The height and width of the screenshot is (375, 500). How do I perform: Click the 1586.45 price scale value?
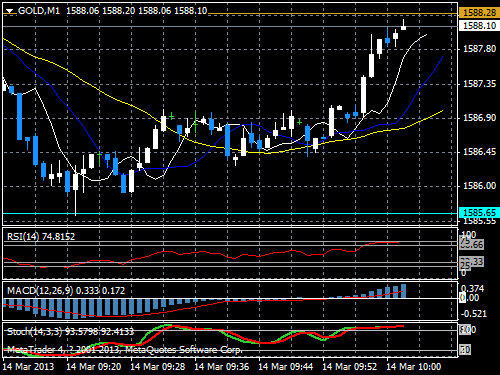(479, 152)
